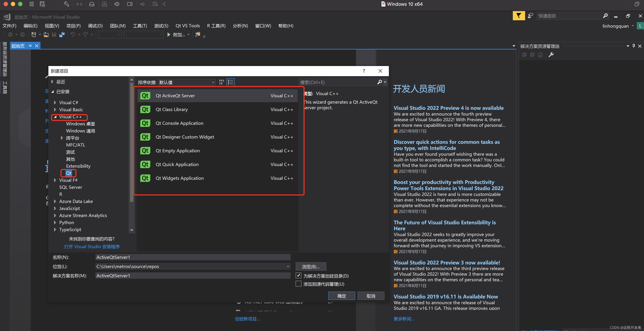Click the 更多新闻... link
Image resolution: width=644 pixels, height=331 pixels.
click(x=404, y=319)
